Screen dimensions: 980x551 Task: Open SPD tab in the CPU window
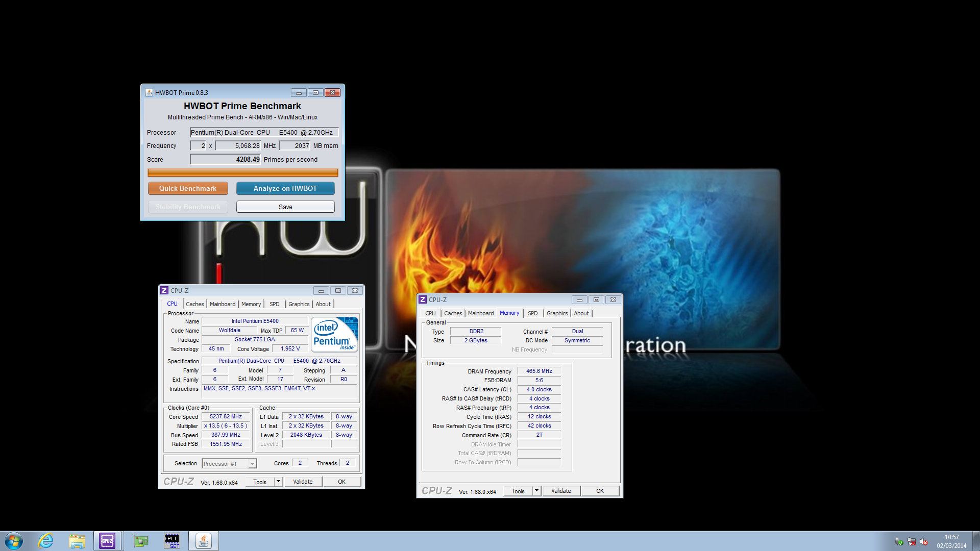[x=275, y=304]
